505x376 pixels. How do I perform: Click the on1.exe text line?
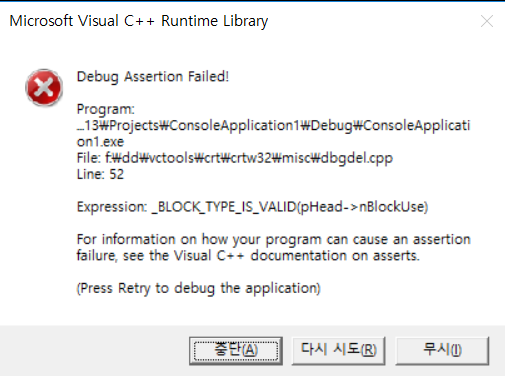100,142
